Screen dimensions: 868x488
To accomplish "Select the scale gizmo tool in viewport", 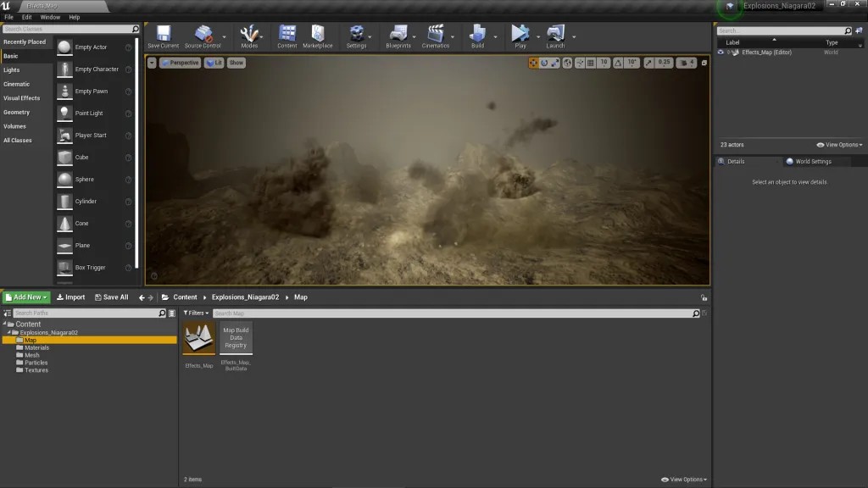I will click(x=555, y=63).
